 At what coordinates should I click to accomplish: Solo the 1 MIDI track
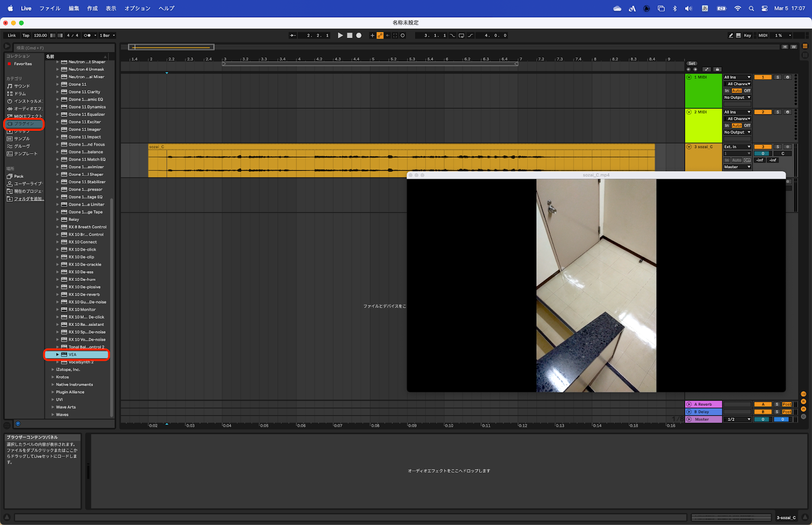777,77
